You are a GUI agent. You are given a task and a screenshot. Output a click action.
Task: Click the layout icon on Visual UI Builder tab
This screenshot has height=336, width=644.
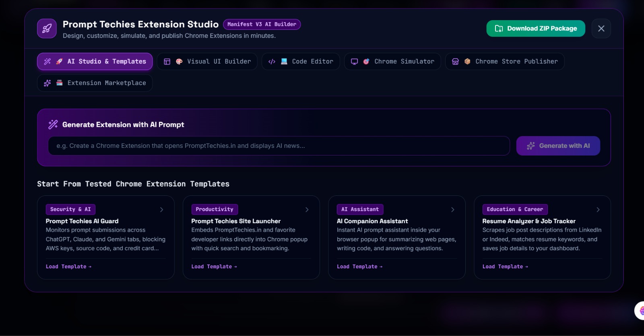click(167, 62)
